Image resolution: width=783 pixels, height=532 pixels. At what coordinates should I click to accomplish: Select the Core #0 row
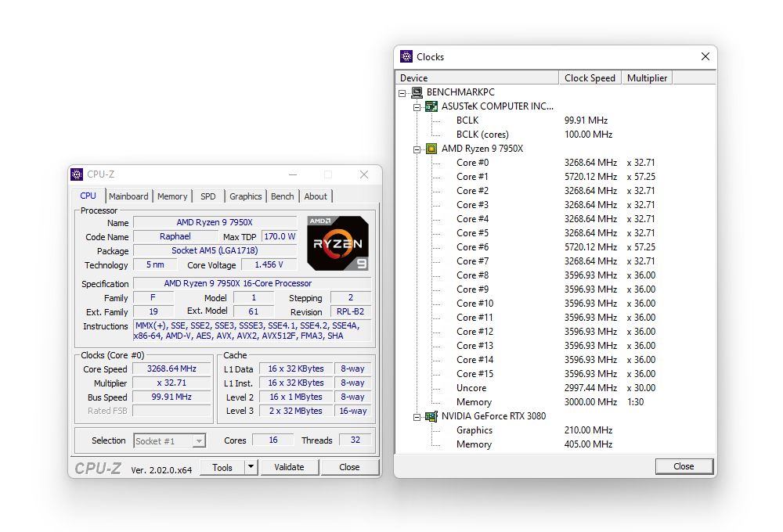point(556,163)
